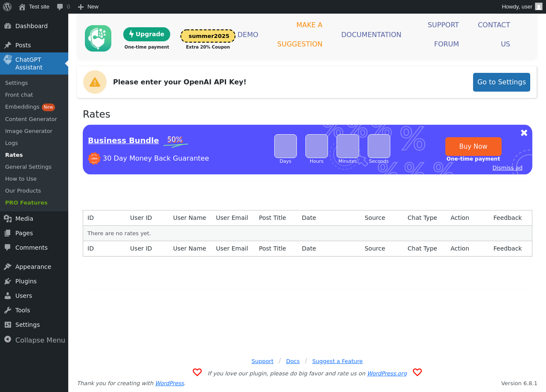This screenshot has height=392, width=546.
Task: Click the Dashboard gauge icon
Action: click(8, 26)
